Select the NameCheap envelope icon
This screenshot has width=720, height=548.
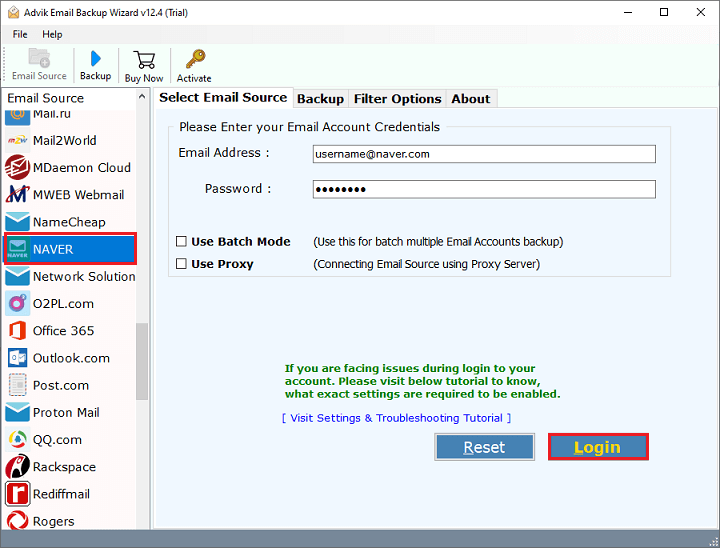[17, 222]
